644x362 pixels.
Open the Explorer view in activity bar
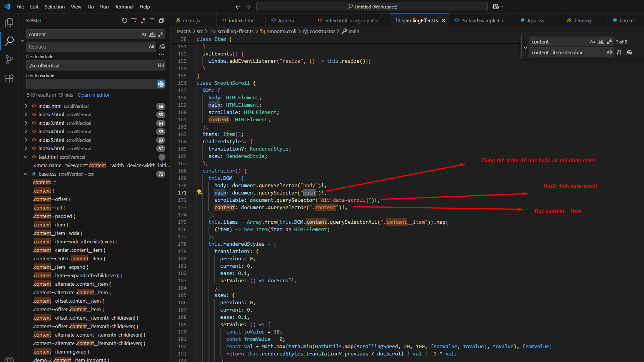click(9, 23)
